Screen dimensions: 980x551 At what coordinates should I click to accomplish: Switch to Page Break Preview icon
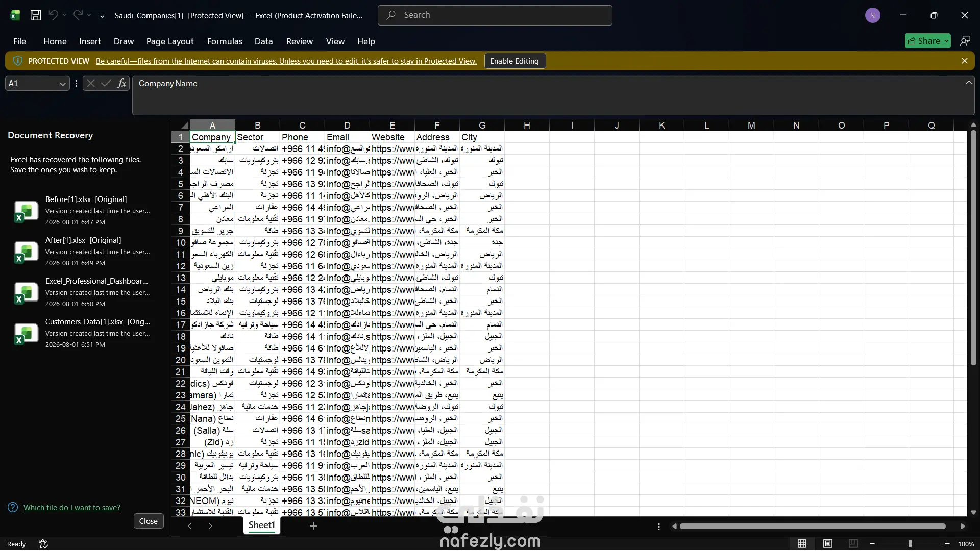coord(853,544)
